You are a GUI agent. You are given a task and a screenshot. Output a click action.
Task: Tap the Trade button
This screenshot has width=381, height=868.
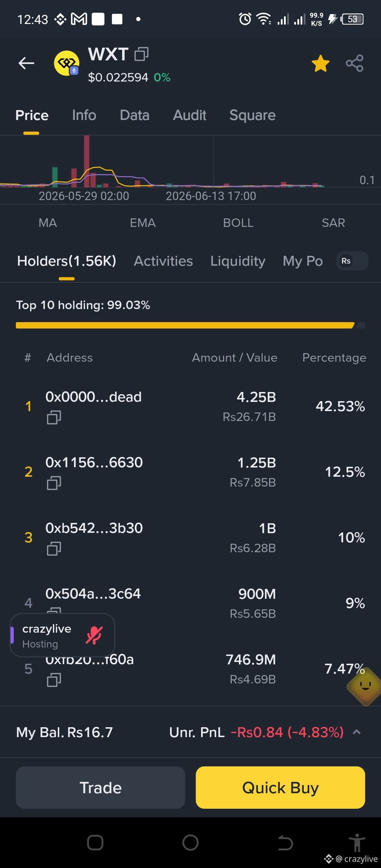pos(101,788)
